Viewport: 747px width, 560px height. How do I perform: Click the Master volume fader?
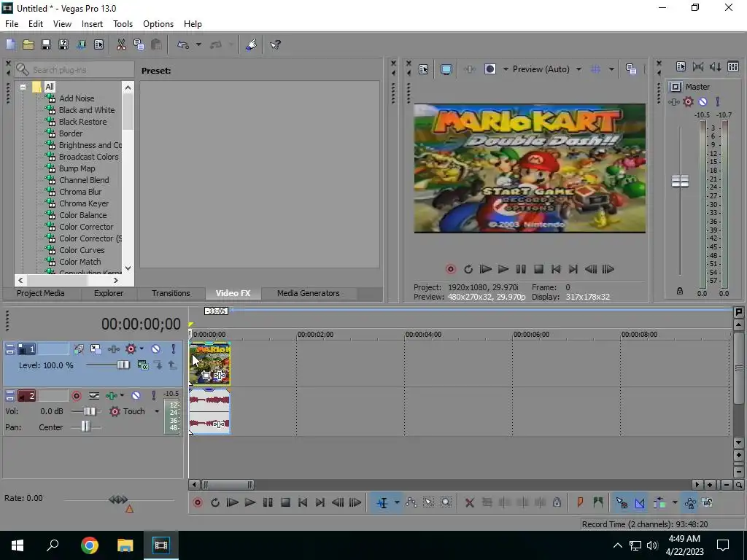680,181
